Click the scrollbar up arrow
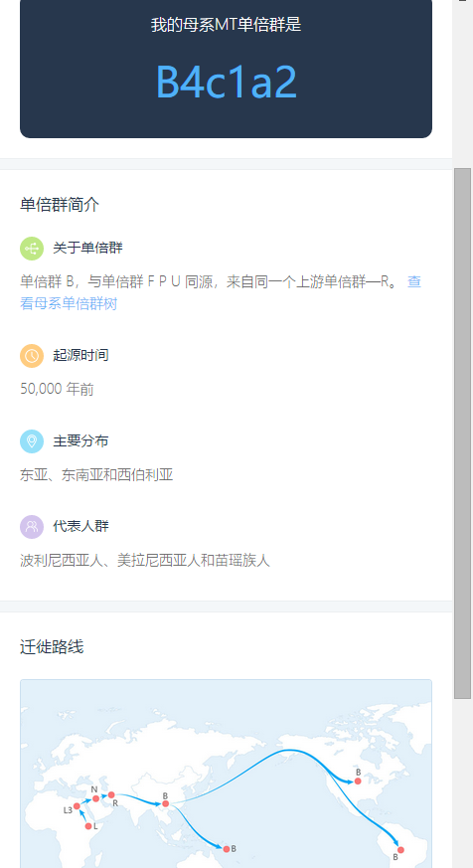The width and height of the screenshot is (473, 868). (x=462, y=2)
